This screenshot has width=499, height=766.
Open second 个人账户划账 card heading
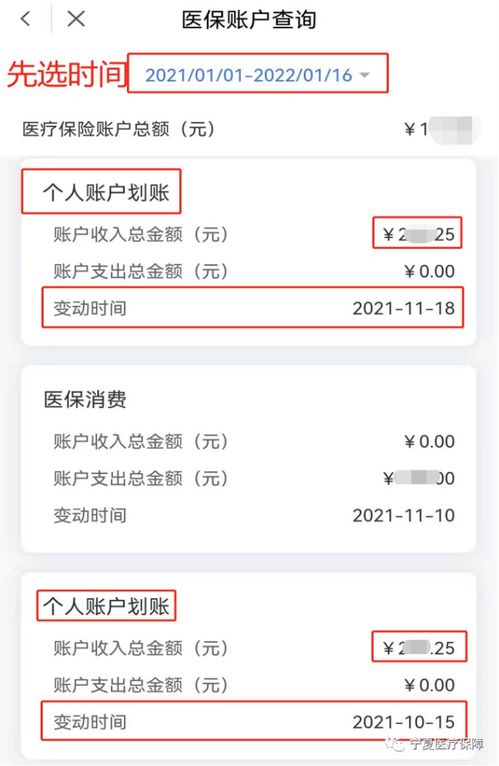coord(106,606)
